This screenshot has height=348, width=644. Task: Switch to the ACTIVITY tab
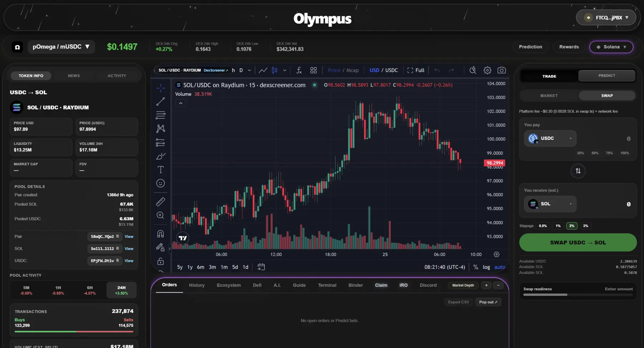click(117, 76)
